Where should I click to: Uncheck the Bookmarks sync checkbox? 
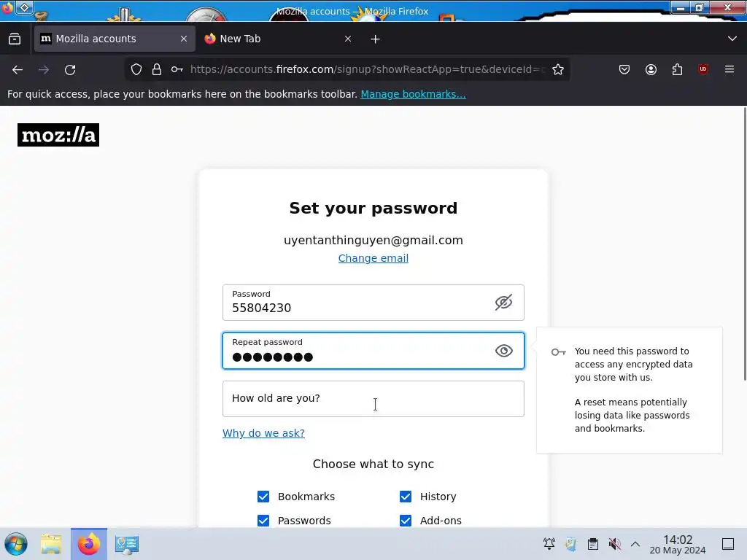[263, 496]
